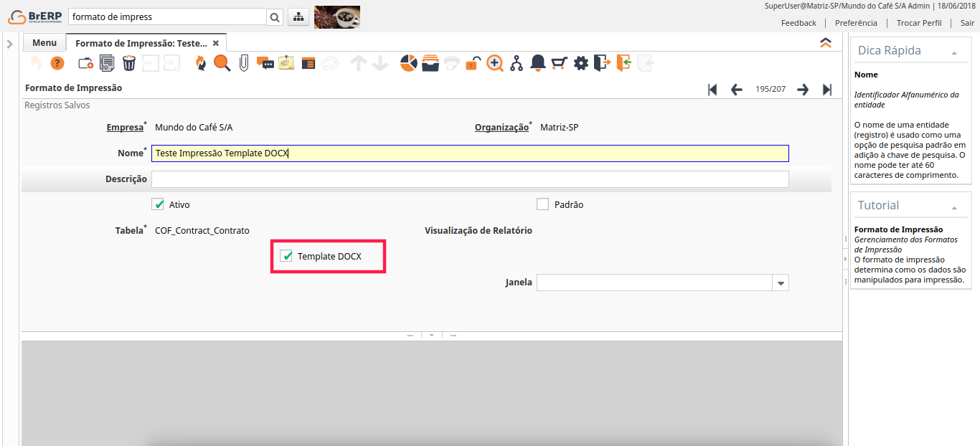Close the Formato de Impressão tab

click(x=215, y=43)
